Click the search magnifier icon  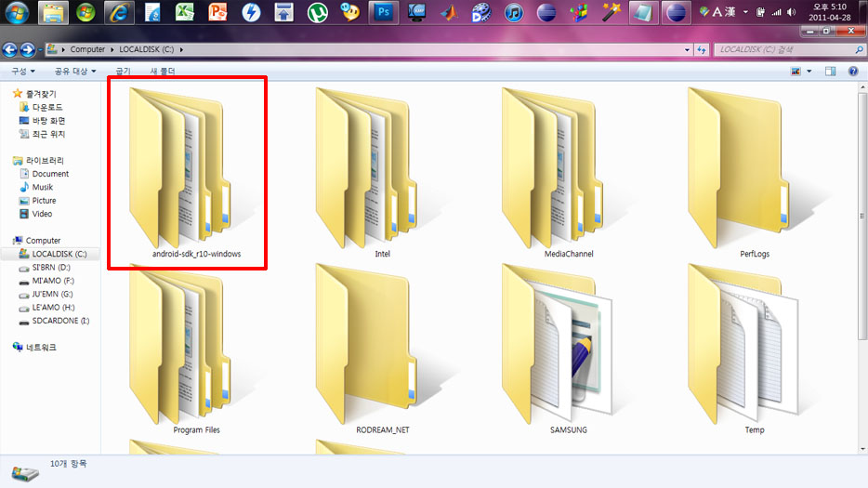[x=859, y=49]
